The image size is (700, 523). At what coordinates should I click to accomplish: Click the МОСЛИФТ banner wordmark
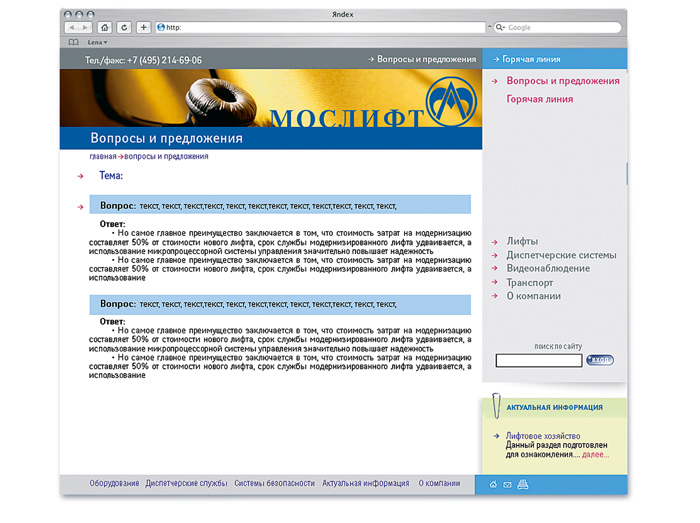[346, 119]
